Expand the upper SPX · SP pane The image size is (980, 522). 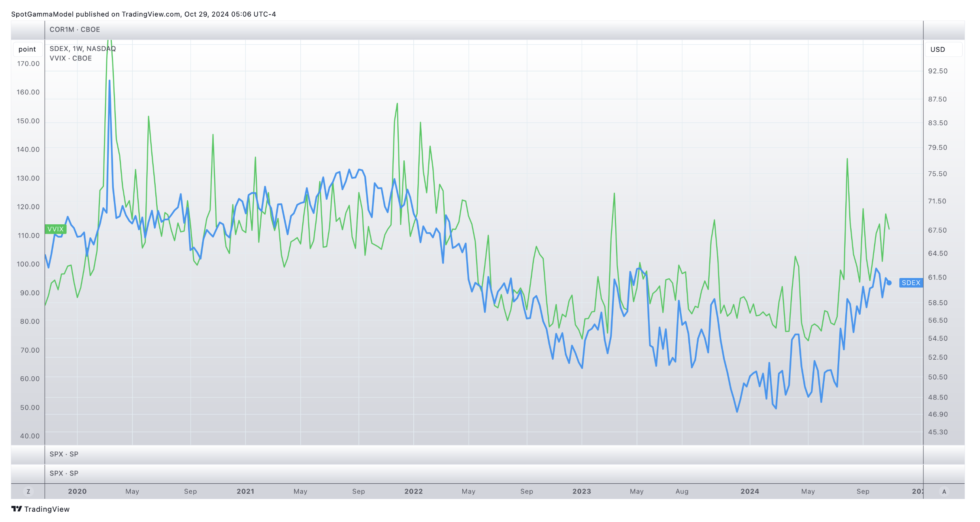point(64,454)
